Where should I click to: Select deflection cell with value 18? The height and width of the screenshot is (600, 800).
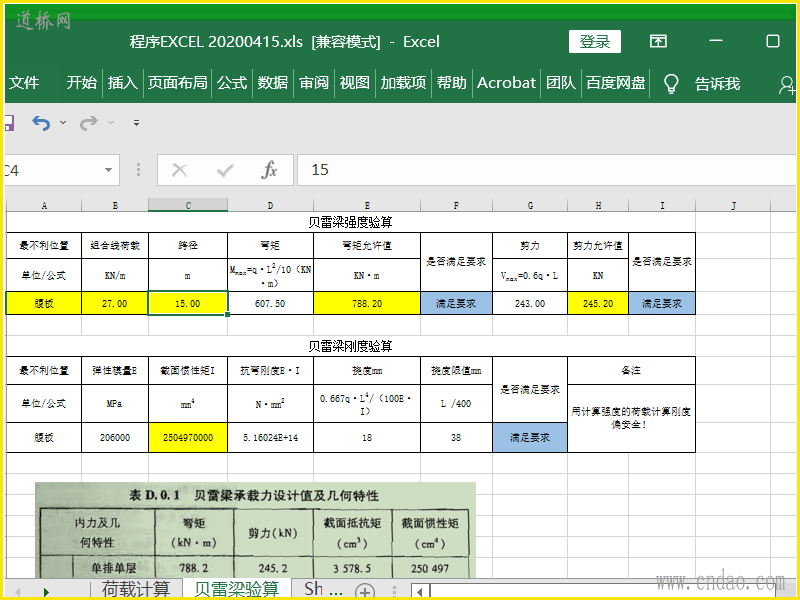pyautogui.click(x=367, y=437)
